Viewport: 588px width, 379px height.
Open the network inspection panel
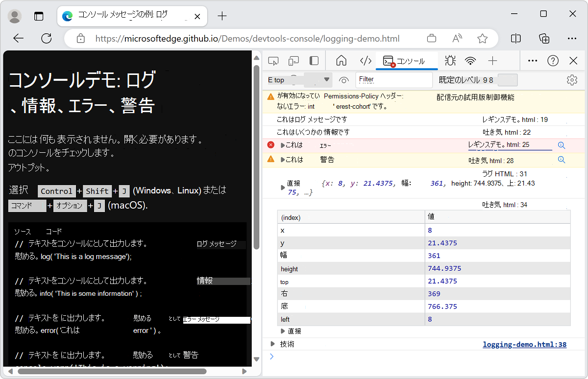[x=470, y=60]
